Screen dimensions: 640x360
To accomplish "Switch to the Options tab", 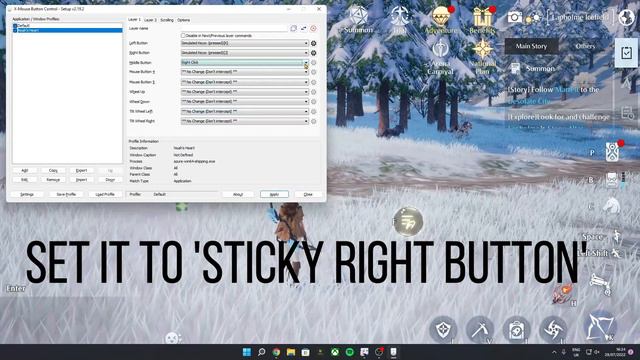I will 184,20.
